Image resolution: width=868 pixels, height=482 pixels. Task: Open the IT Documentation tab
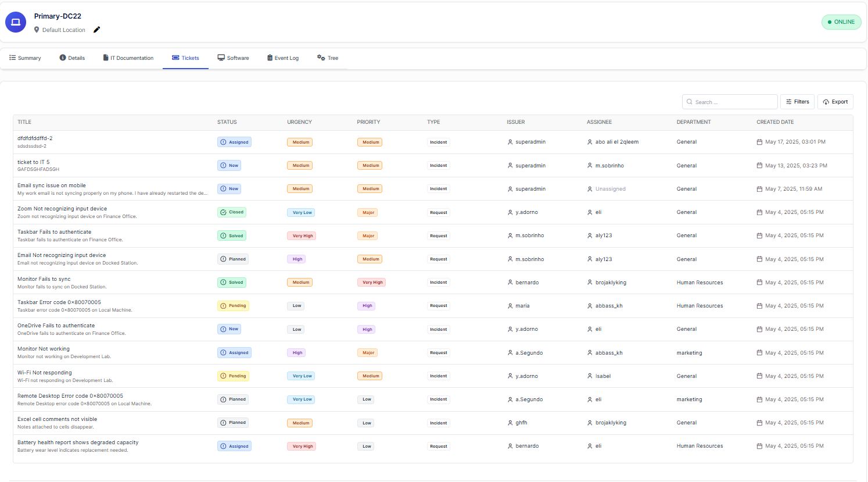tap(128, 58)
